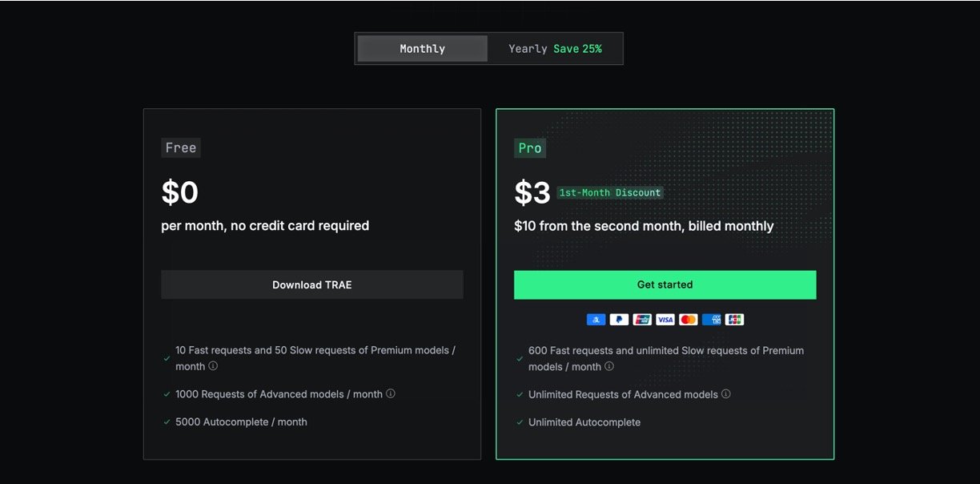Click the Visa card icon
The height and width of the screenshot is (484, 980).
click(665, 320)
